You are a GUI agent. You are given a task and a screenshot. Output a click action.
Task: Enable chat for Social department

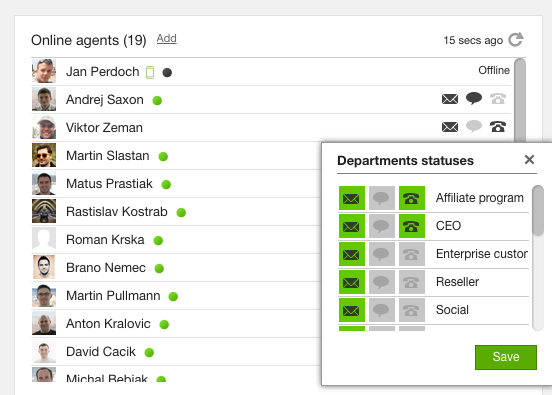382,310
